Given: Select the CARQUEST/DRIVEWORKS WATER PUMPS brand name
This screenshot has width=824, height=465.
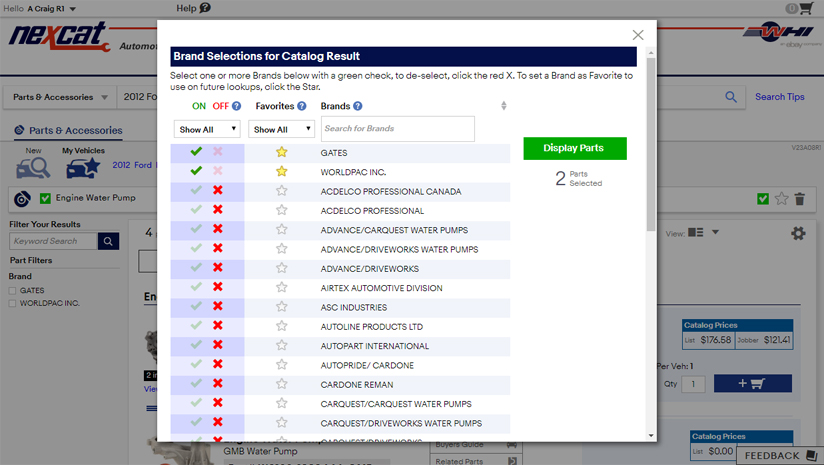Looking at the screenshot, I should 401,423.
